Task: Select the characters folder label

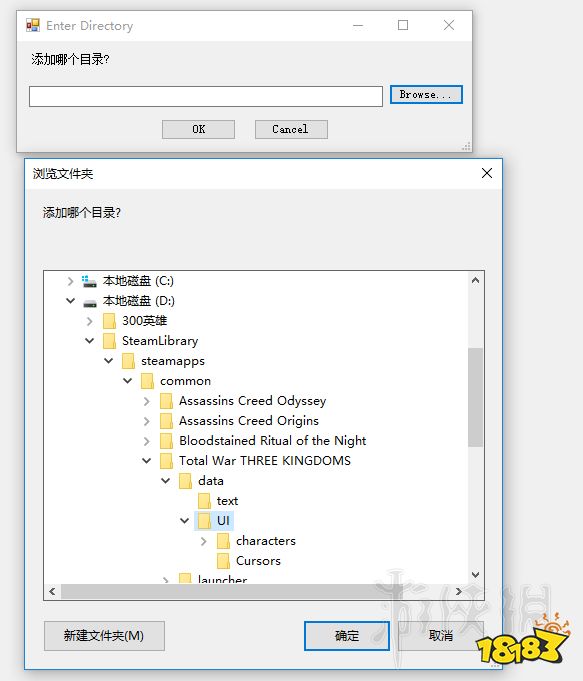Action: click(x=265, y=541)
